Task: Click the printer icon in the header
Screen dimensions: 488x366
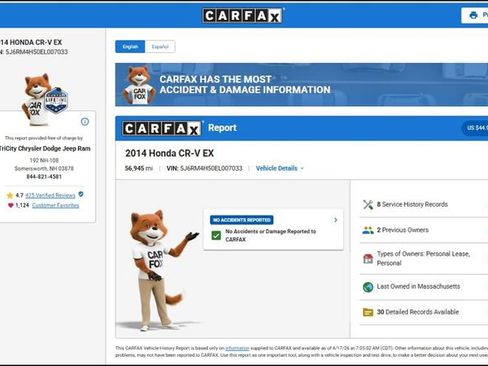Action: click(473, 15)
